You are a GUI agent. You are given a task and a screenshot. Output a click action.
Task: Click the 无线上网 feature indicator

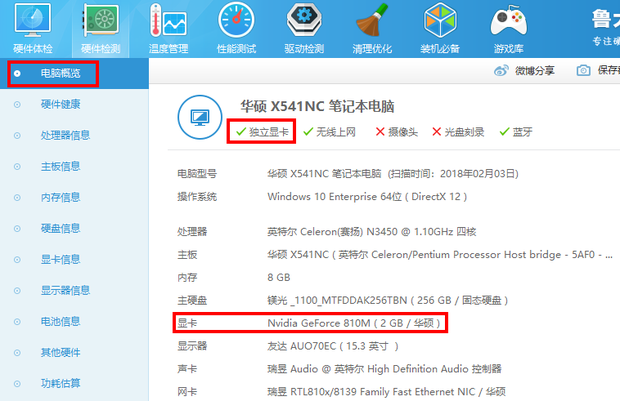point(329,132)
